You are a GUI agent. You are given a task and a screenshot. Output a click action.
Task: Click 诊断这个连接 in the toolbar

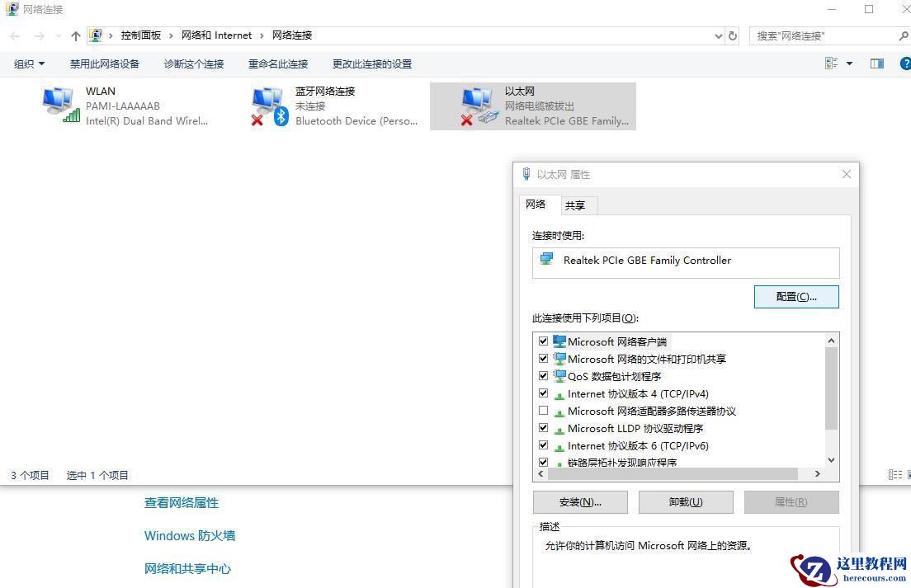pyautogui.click(x=193, y=64)
